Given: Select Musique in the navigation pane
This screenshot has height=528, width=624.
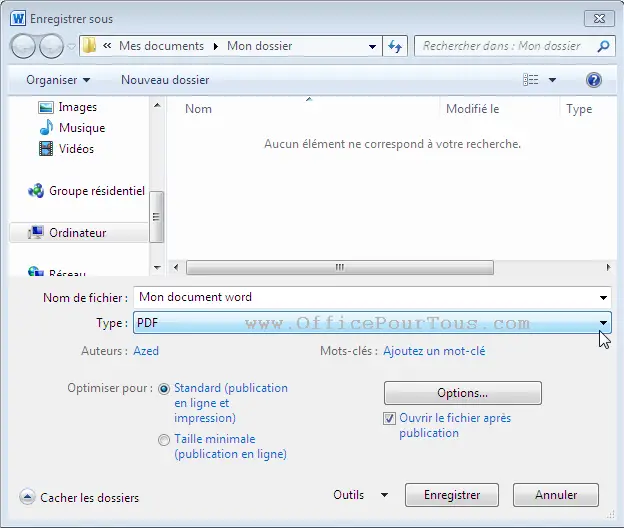Looking at the screenshot, I should (82, 128).
